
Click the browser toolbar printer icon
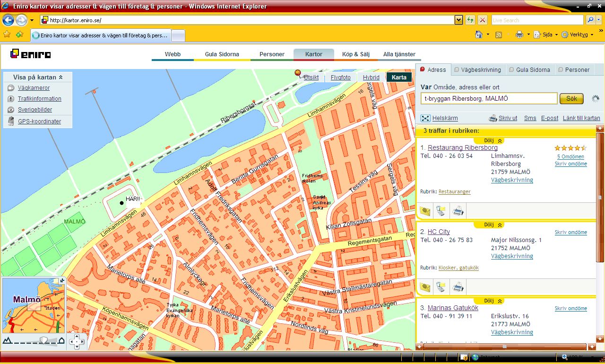pos(519,35)
